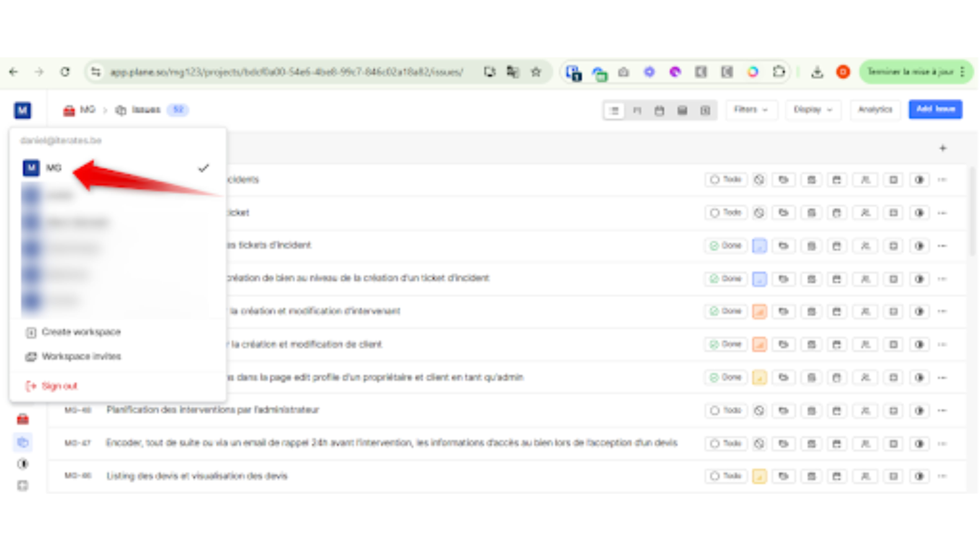This screenshot has width=980, height=551.
Task: Click the browser address bar URL
Action: (286, 72)
